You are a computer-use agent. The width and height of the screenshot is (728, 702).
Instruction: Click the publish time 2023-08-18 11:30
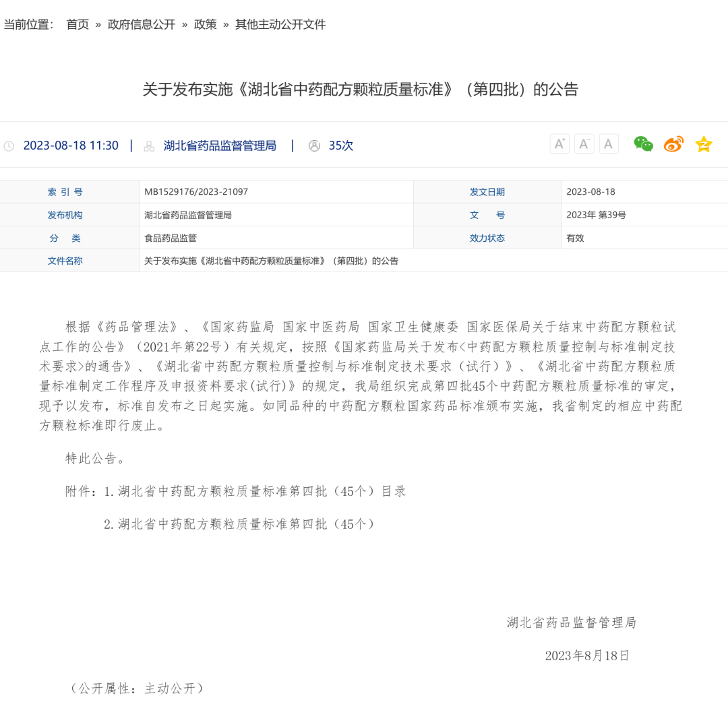click(x=71, y=146)
